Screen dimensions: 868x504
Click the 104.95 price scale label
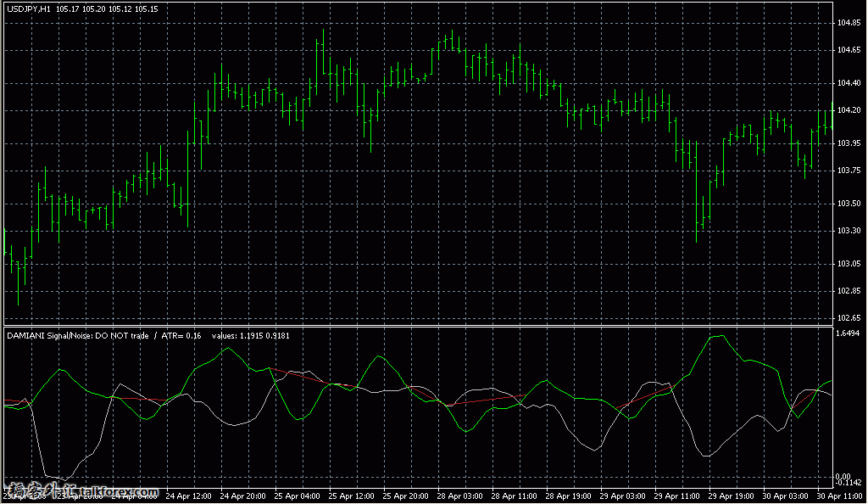(849, 23)
